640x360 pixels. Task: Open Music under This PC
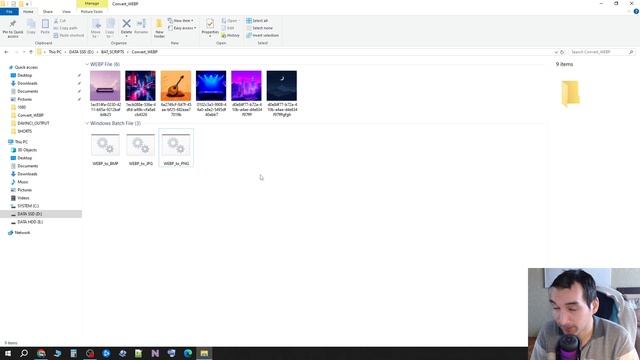point(22,182)
